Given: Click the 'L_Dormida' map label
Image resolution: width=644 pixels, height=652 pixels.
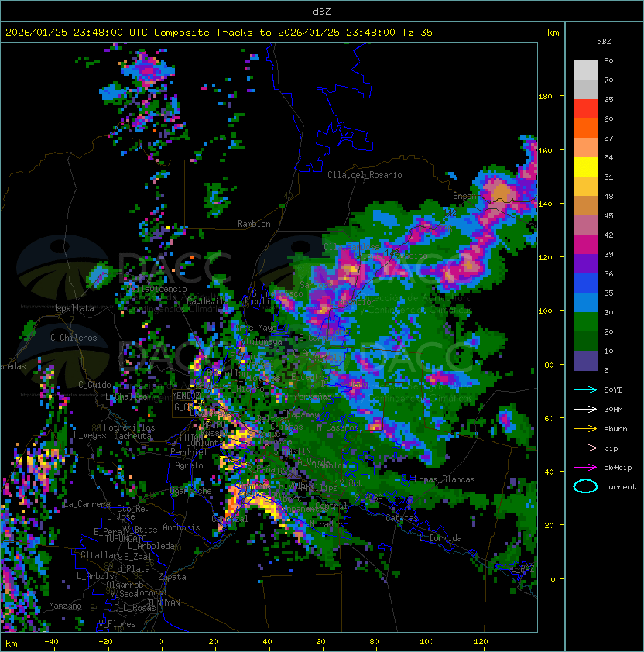Looking at the screenshot, I should tap(440, 538).
